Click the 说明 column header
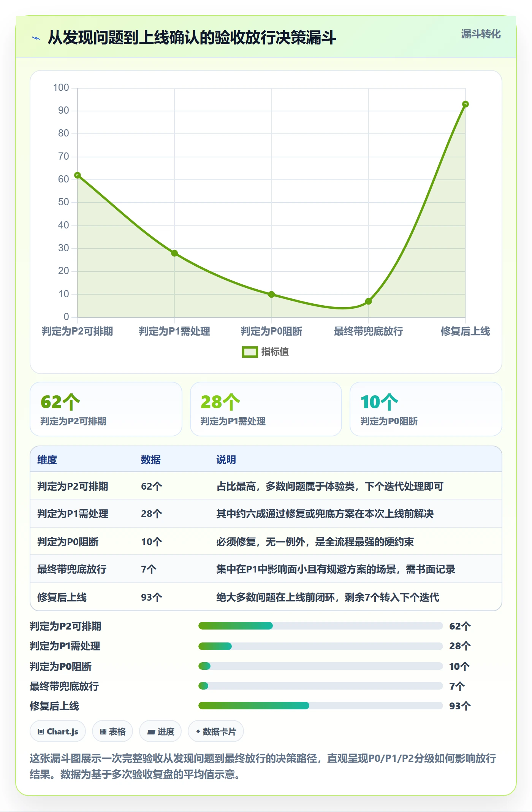This screenshot has height=812, width=532. [x=226, y=460]
